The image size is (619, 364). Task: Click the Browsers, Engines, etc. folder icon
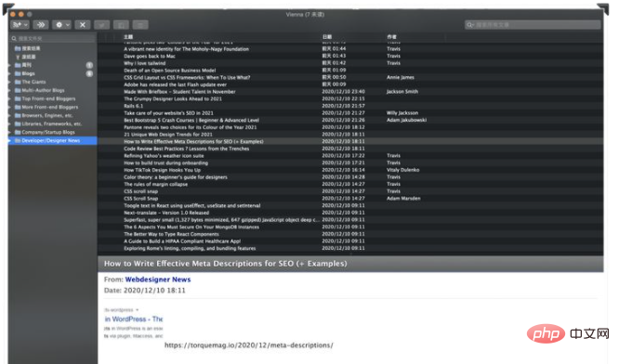(x=18, y=115)
